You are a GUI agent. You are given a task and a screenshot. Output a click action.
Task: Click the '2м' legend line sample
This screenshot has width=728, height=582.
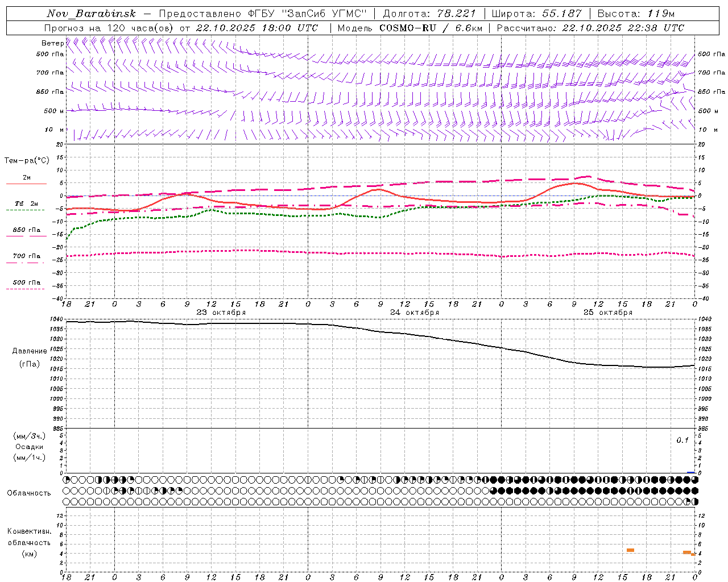26,184
